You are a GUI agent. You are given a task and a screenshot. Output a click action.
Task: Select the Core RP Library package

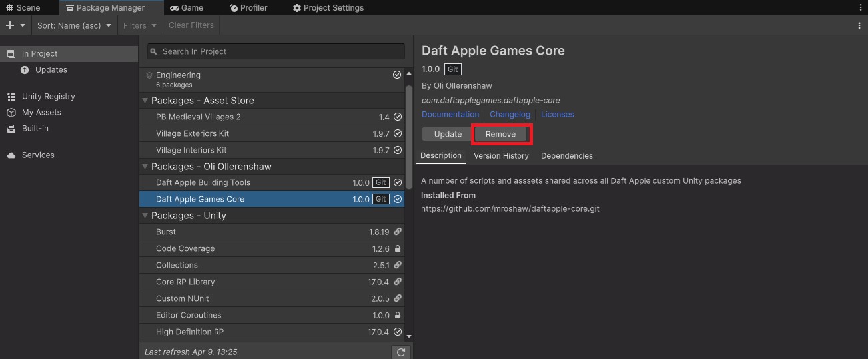272,282
